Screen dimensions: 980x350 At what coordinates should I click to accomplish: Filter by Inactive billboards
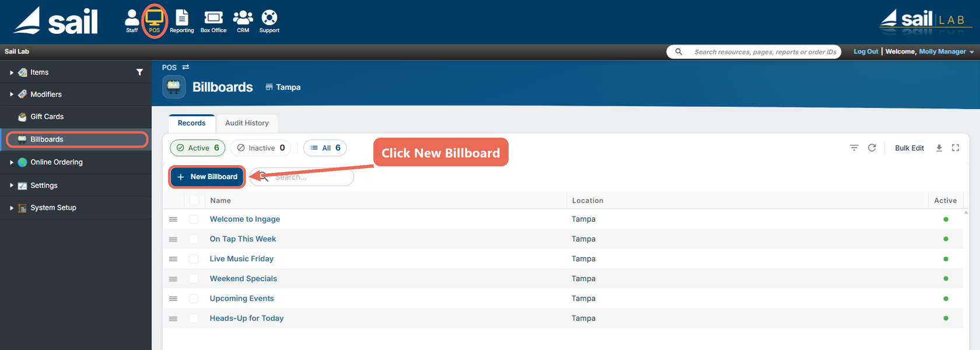tap(261, 148)
